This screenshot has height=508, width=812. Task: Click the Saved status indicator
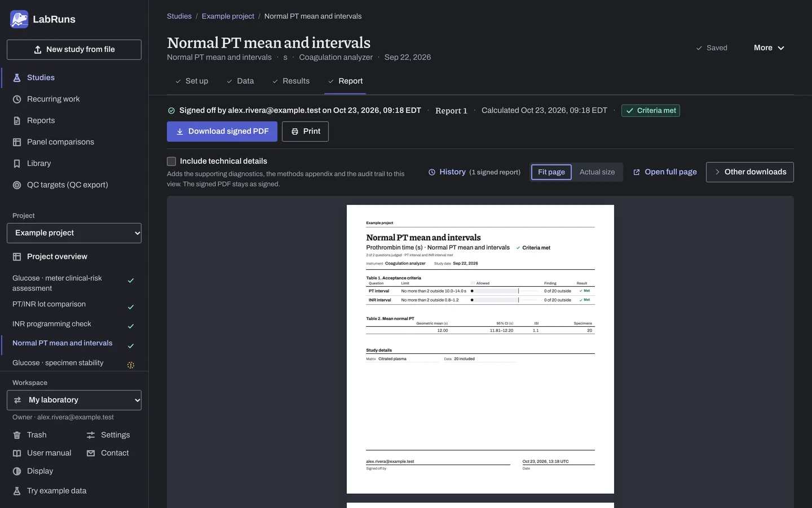(x=712, y=48)
